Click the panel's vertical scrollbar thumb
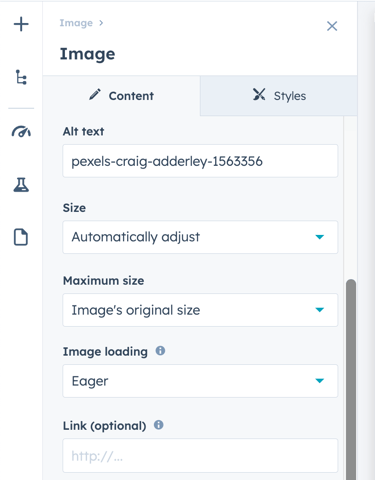Viewport: 375px width, 480px height. tap(351, 379)
